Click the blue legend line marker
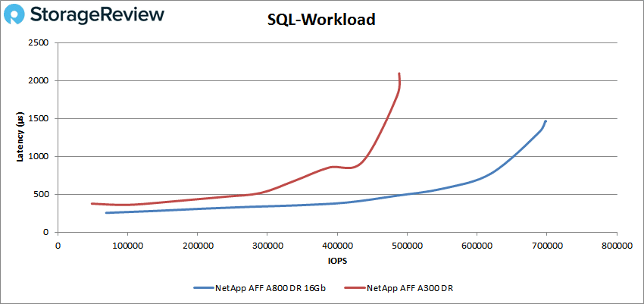 pos(203,288)
